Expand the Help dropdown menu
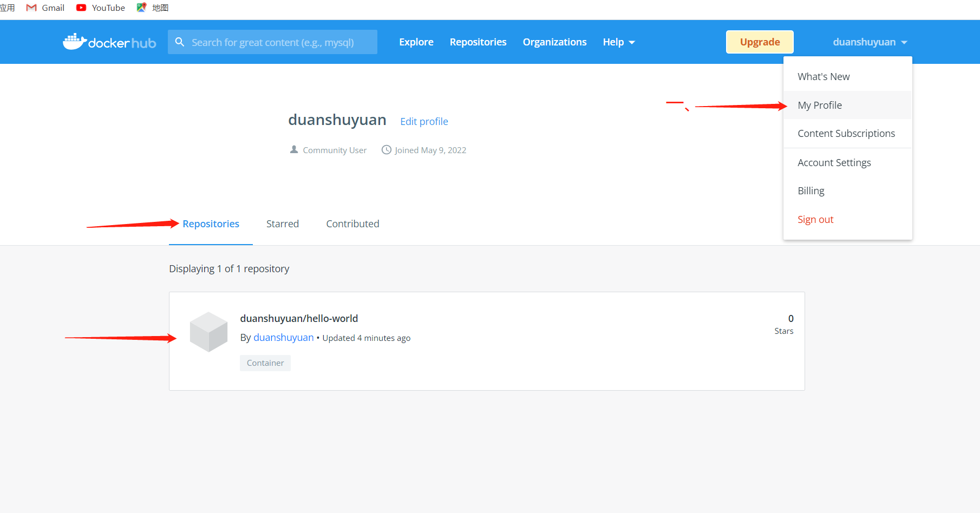Image resolution: width=980 pixels, height=513 pixels. [619, 42]
